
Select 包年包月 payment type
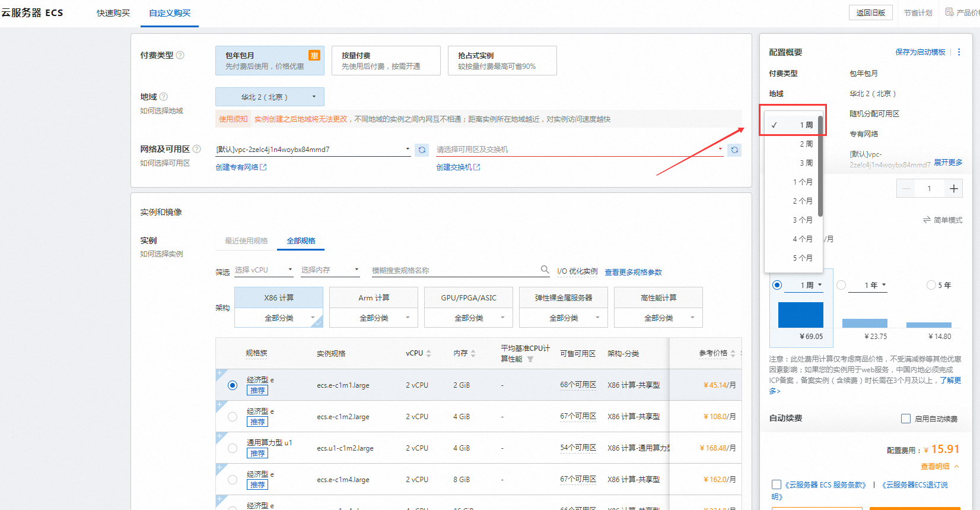pyautogui.click(x=270, y=61)
